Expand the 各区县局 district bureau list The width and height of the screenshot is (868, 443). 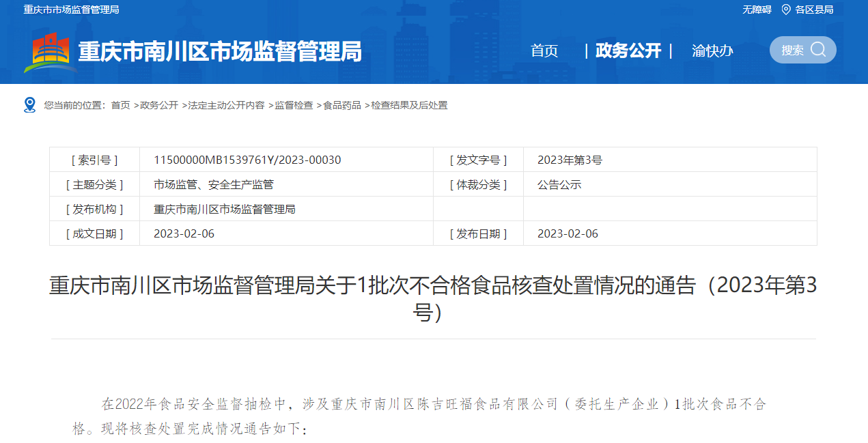coord(814,10)
